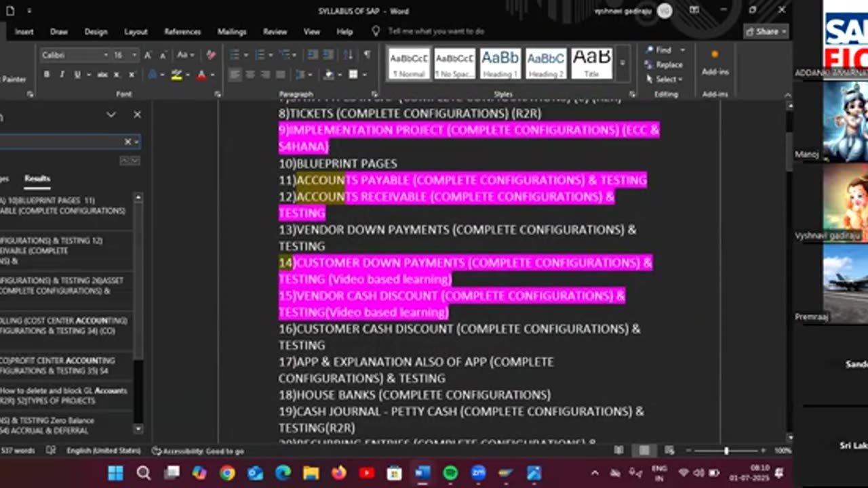Toggle show paragraph marks
Viewport: 868px width, 488px height.
click(367, 55)
